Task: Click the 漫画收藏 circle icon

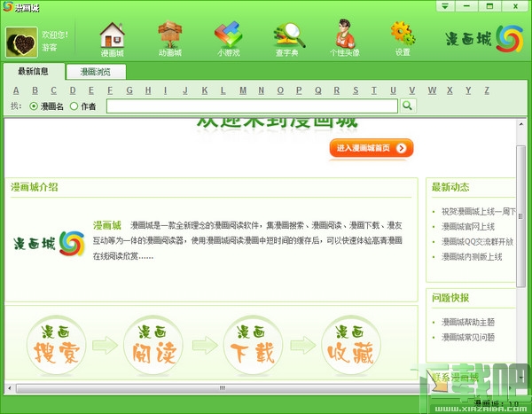Action: point(351,345)
